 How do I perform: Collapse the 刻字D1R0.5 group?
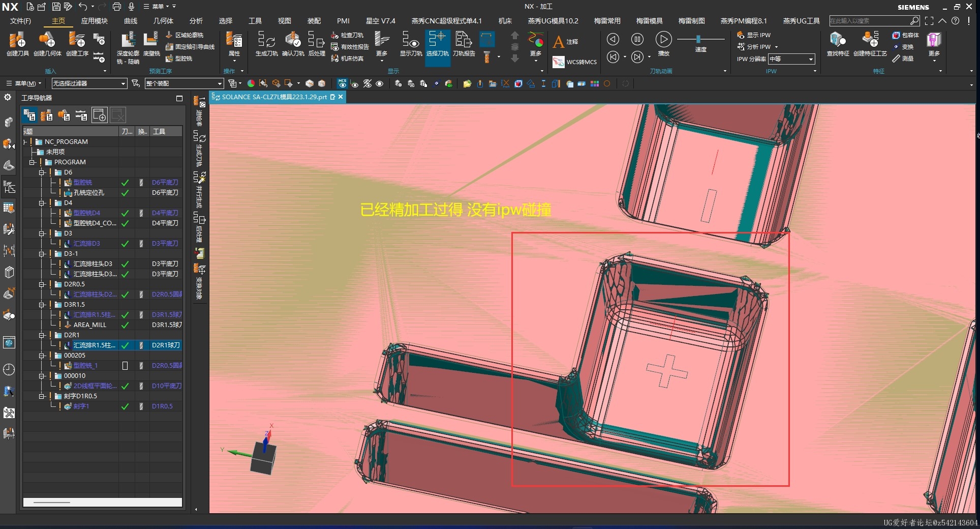[x=42, y=396]
